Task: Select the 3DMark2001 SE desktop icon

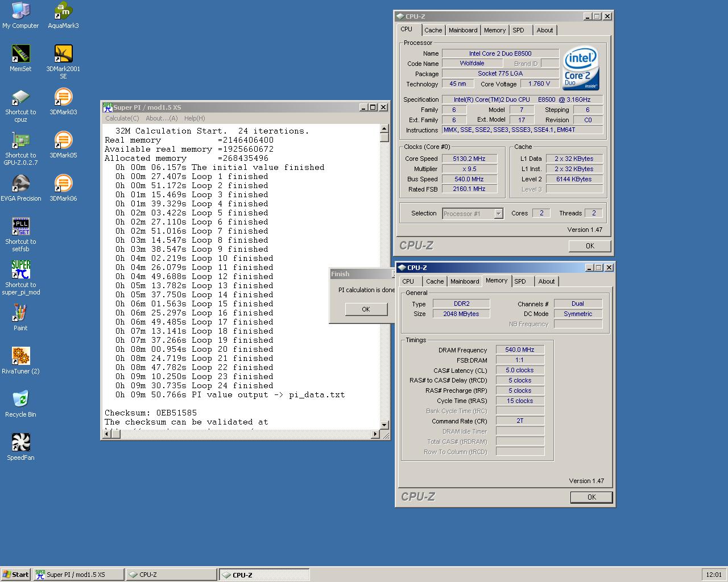Action: (63, 61)
